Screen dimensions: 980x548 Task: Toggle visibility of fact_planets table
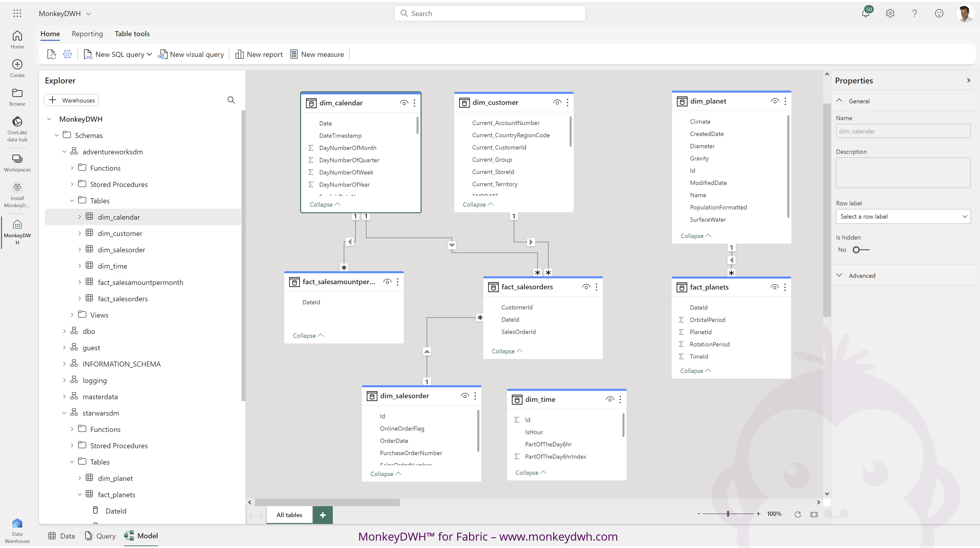[x=775, y=287]
